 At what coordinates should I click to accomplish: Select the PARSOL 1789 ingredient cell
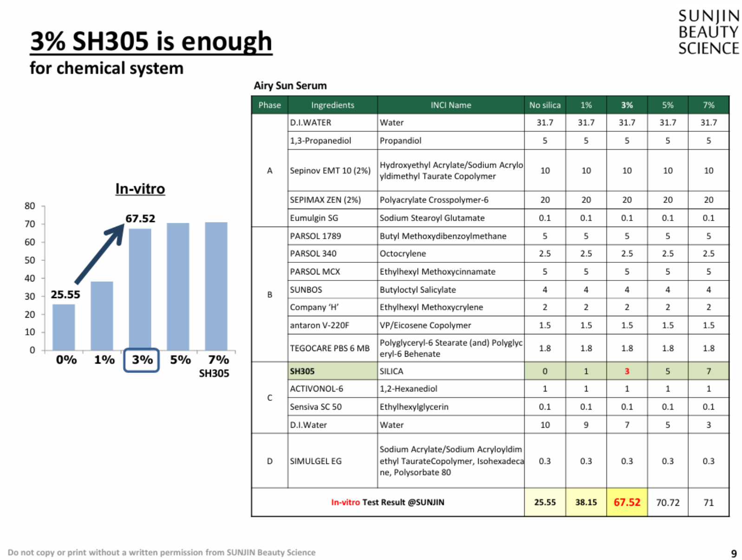(332, 236)
